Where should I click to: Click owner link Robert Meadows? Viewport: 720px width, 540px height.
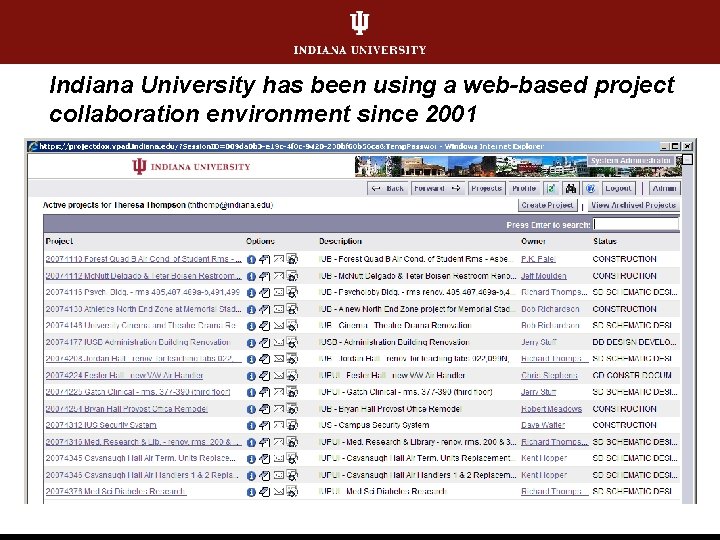tap(551, 409)
